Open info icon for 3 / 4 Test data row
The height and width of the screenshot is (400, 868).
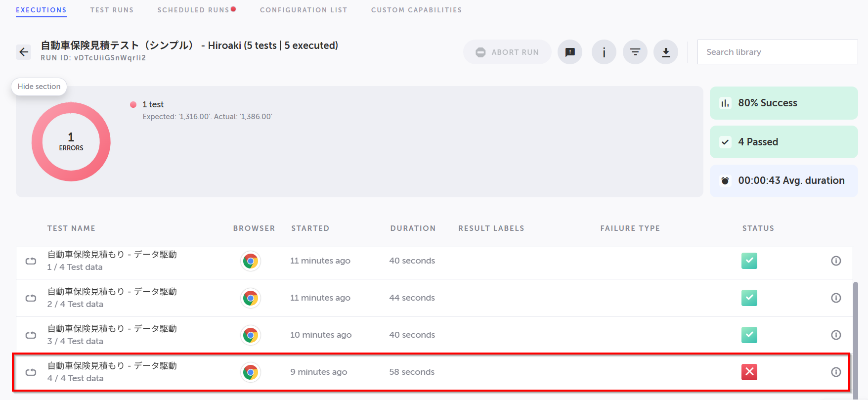(x=836, y=335)
